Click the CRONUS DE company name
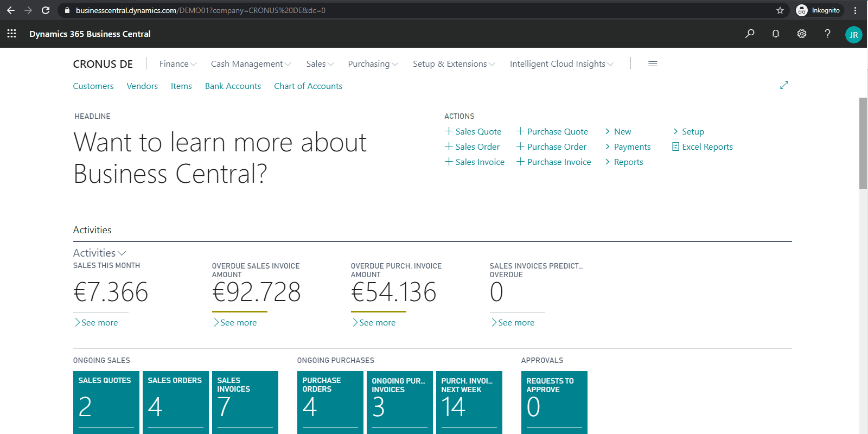Image resolution: width=868 pixels, height=434 pixels. point(103,64)
